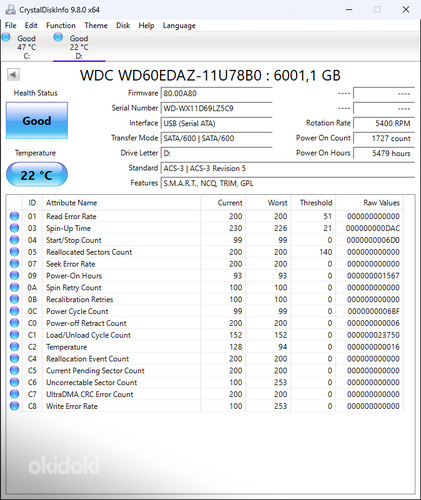Select the Spin-Up Time attribute name

point(68,228)
